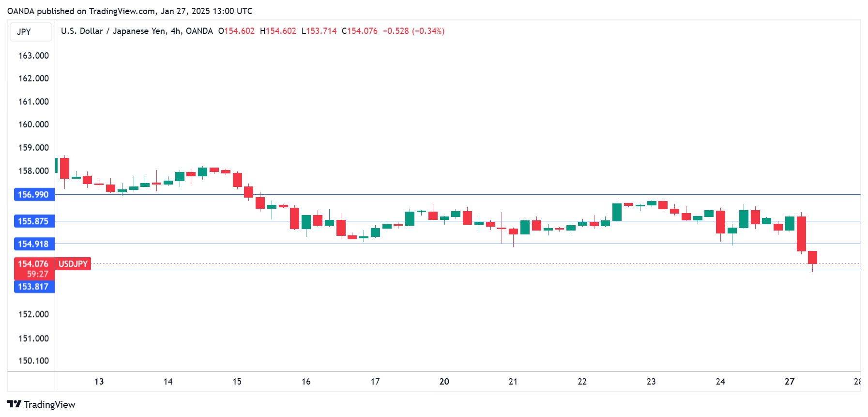The image size is (868, 417).
Task: Click the 150.100 price scale label
Action: pos(33,361)
